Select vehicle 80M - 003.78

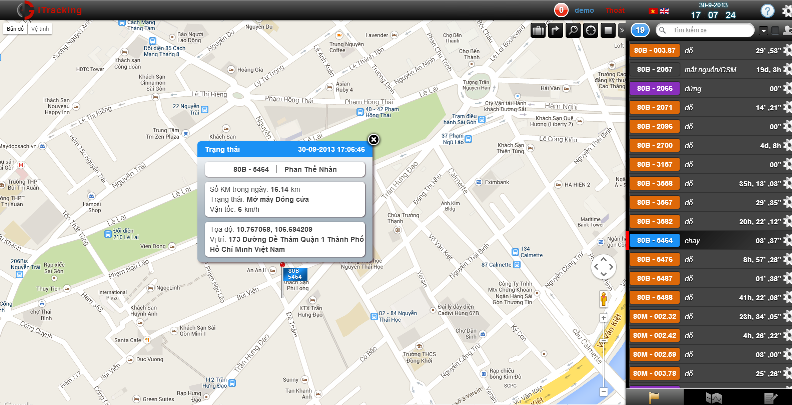tap(655, 374)
